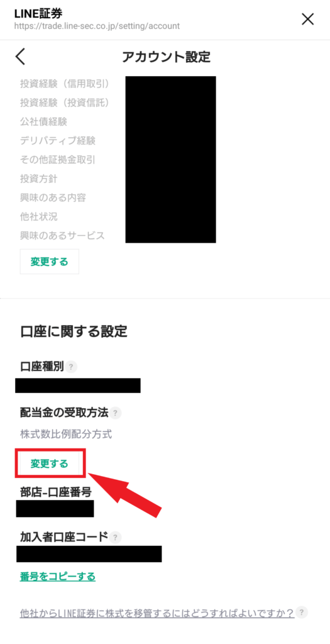Select the trade.line-sec.co.jp URL text

97,26
